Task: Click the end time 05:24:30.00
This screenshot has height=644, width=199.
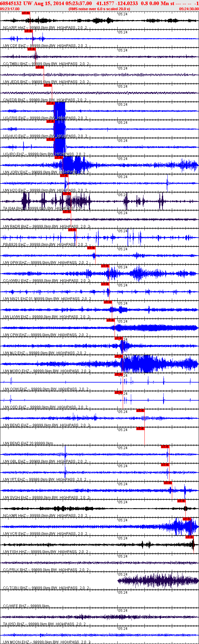Action: click(189, 9)
